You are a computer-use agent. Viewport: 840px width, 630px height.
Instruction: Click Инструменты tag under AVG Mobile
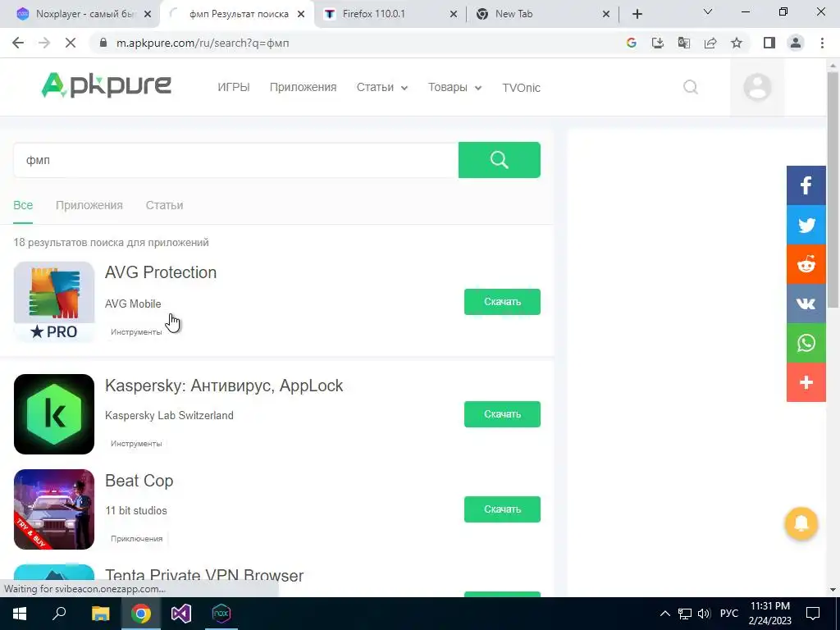136,332
